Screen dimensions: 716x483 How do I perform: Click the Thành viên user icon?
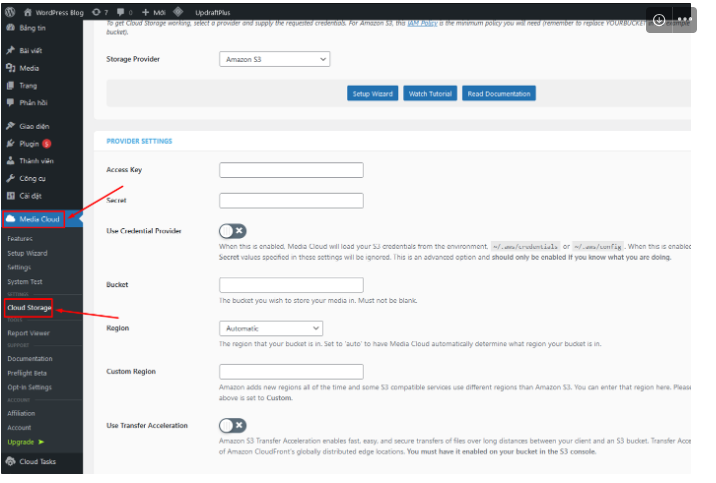coord(11,161)
